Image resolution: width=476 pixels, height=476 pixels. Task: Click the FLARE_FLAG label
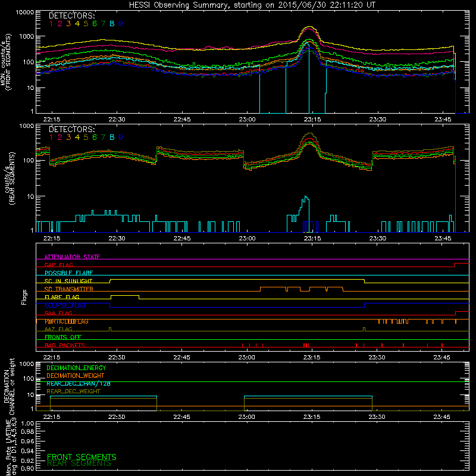(62, 297)
